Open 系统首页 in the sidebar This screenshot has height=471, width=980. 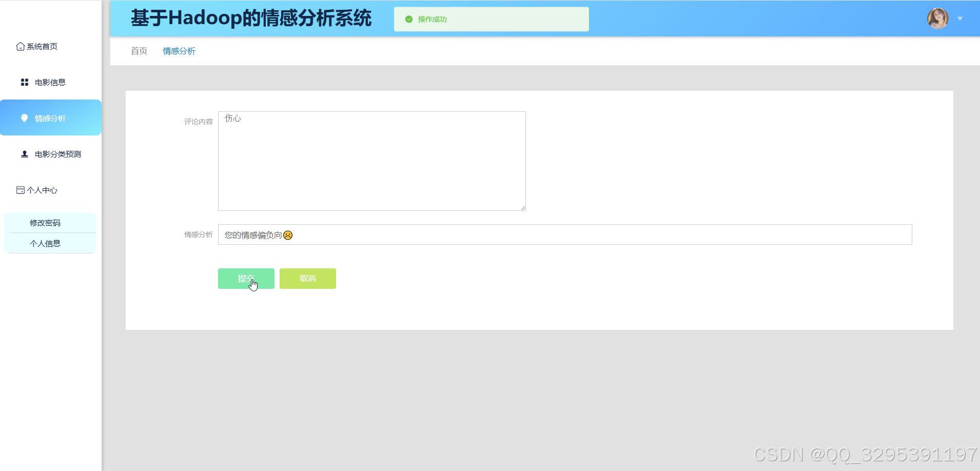pyautogui.click(x=51, y=46)
